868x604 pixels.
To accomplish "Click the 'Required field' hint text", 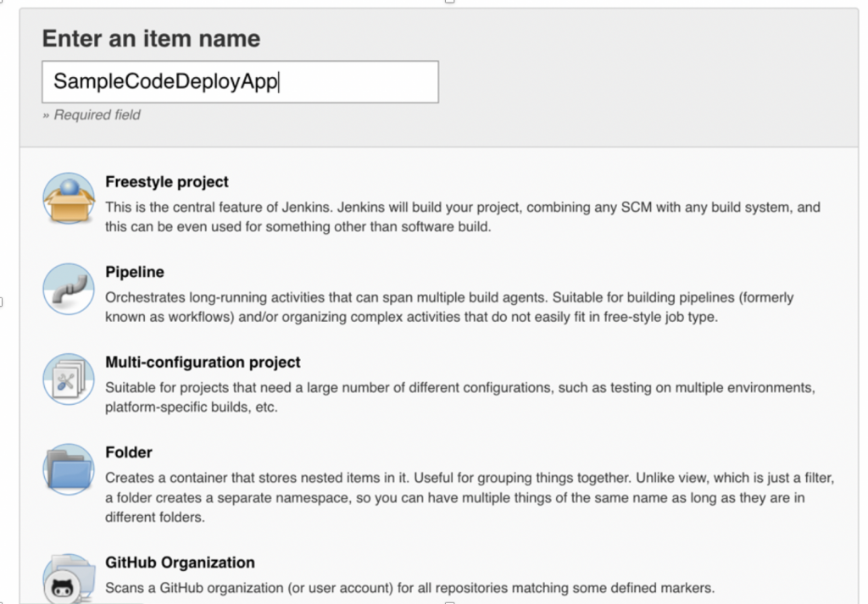I will click(92, 115).
